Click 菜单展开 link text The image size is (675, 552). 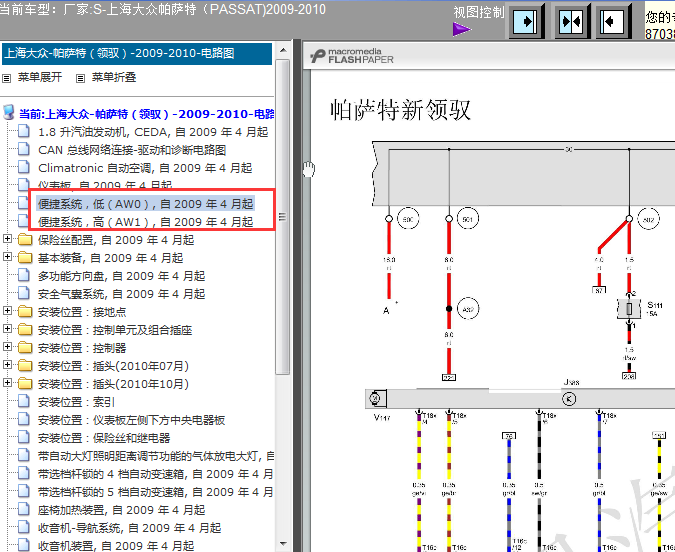[40, 78]
